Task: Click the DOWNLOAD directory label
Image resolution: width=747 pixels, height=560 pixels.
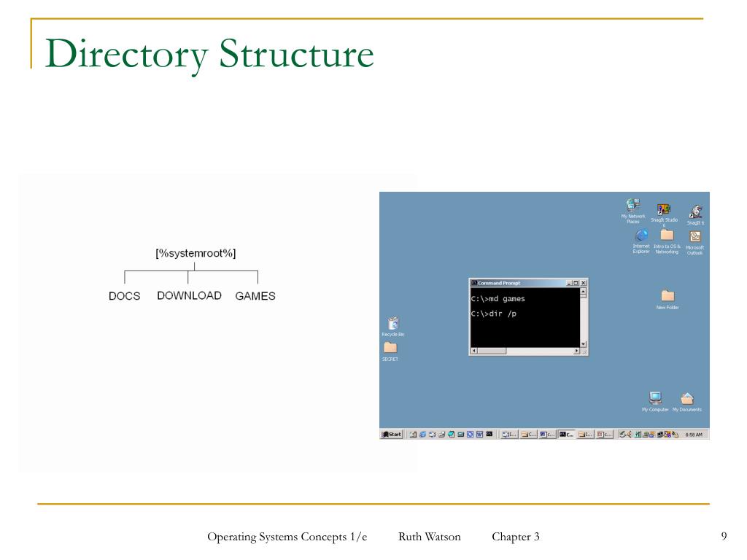Action: tap(189, 295)
